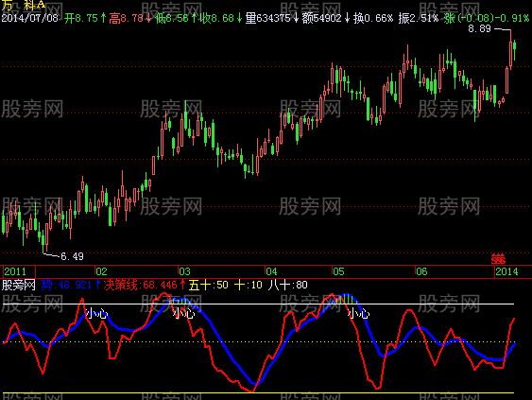Screen dimensions: 532x400
Task: Click the date 2014/07/08 in header
Action: 30,18
